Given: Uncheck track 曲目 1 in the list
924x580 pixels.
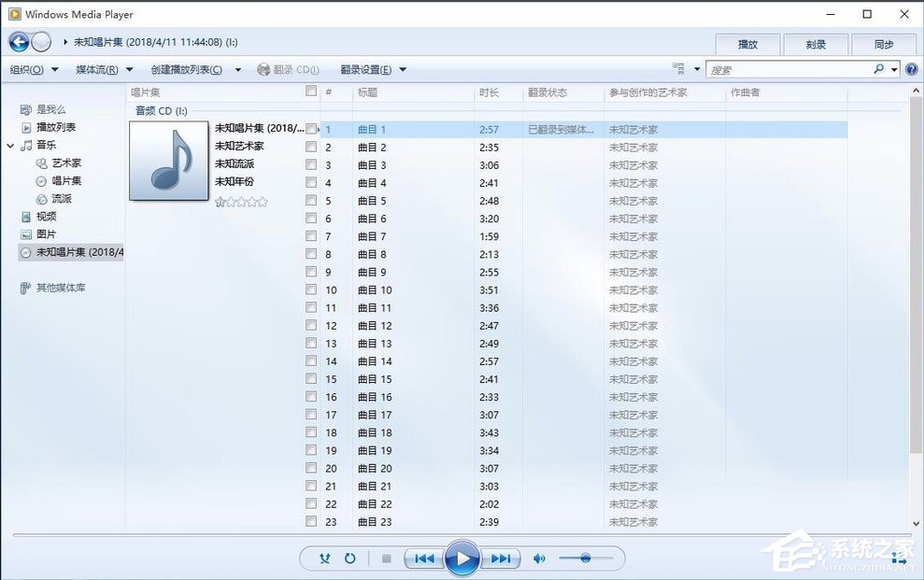Looking at the screenshot, I should [311, 129].
